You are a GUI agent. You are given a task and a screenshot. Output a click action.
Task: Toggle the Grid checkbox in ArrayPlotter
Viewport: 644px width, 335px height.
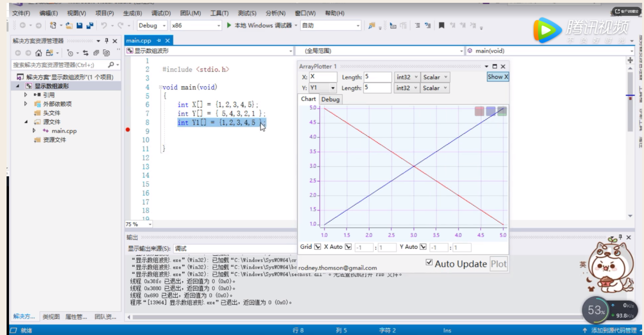317,246
